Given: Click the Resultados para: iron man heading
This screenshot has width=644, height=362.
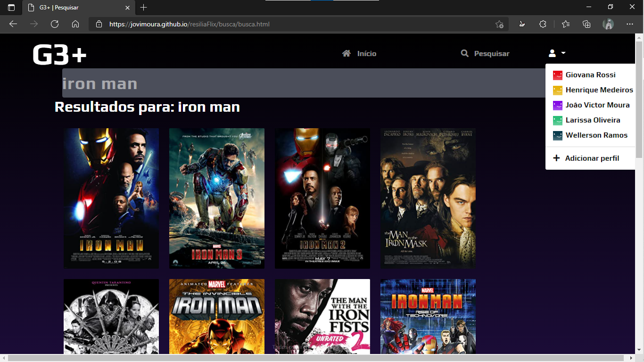Looking at the screenshot, I should (x=147, y=107).
